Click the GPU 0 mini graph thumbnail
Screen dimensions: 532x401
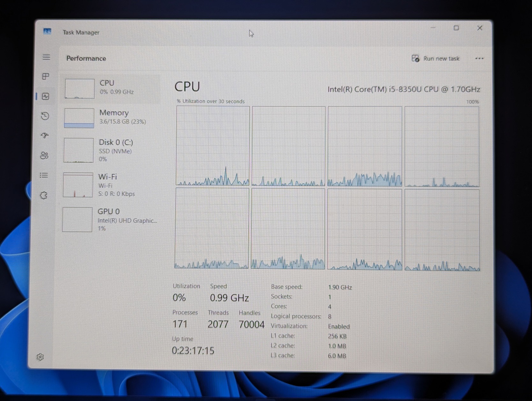tap(77, 219)
